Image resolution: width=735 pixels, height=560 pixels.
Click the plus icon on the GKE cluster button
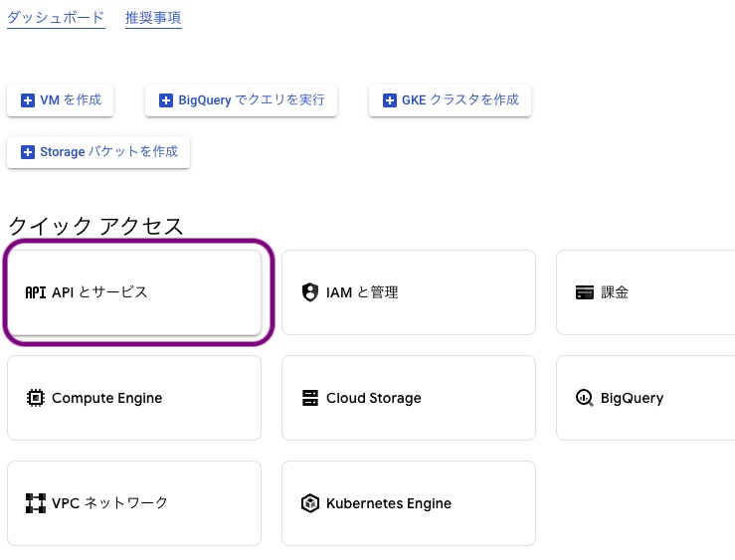[390, 100]
